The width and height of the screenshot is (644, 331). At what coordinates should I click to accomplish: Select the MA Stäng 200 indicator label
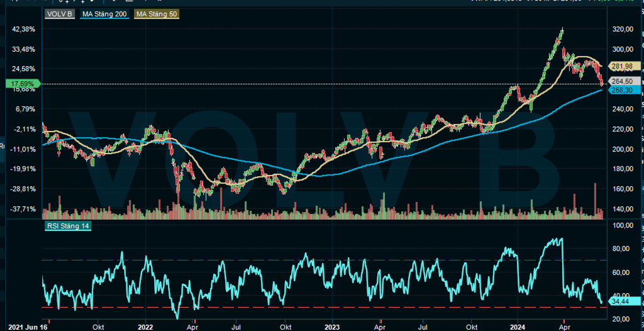(104, 13)
